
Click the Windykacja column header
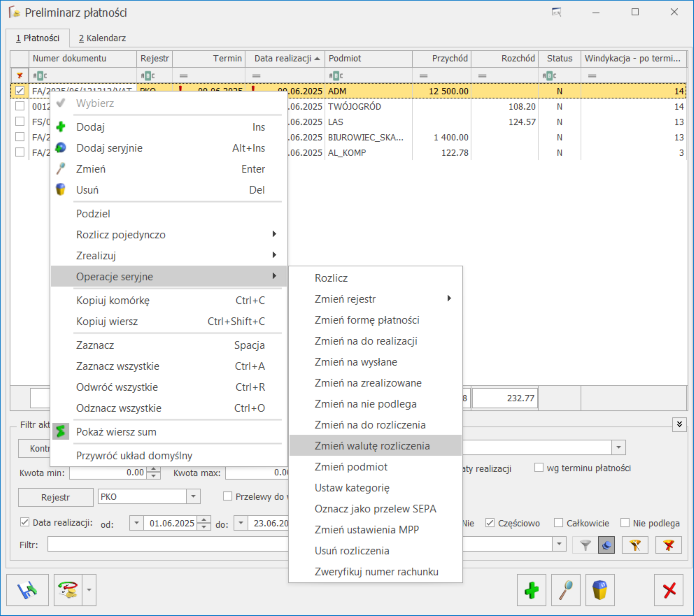pos(633,58)
